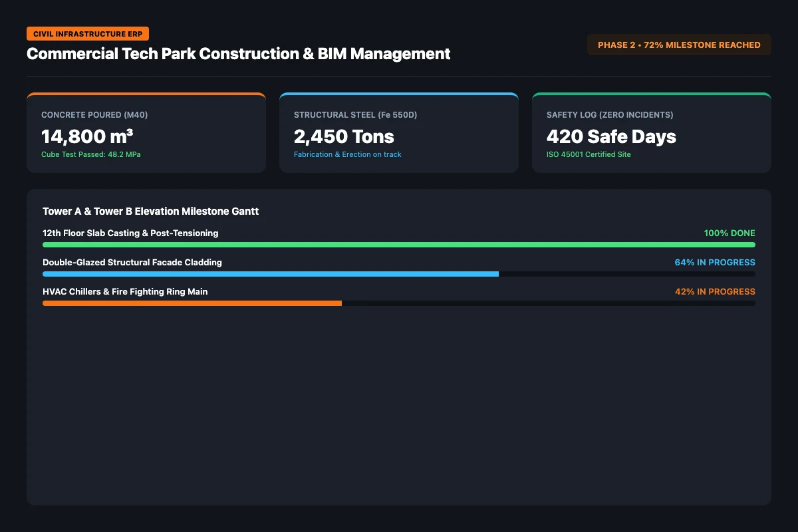
Task: Click the blue Facade Cladding progress bar
Action: pyautogui.click(x=271, y=274)
